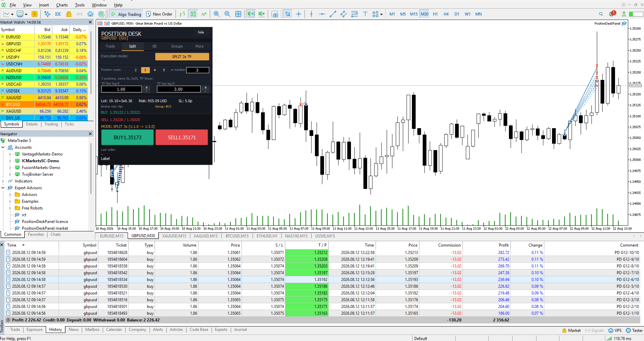
Task: Open the indicators list dropdown arrow
Action: coord(26,15)
